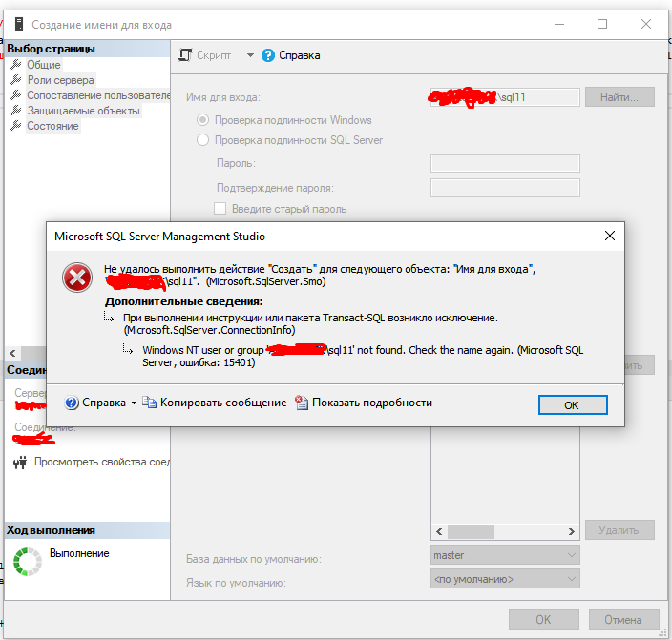Click the Отмена button

pyautogui.click(x=623, y=619)
